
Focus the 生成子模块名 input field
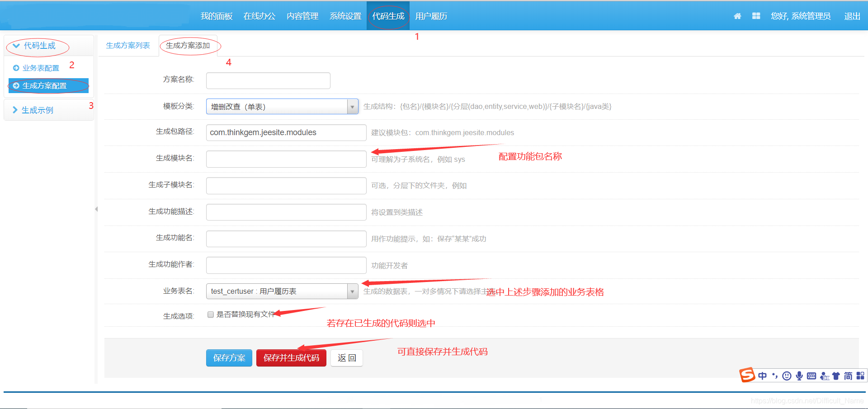coord(286,186)
